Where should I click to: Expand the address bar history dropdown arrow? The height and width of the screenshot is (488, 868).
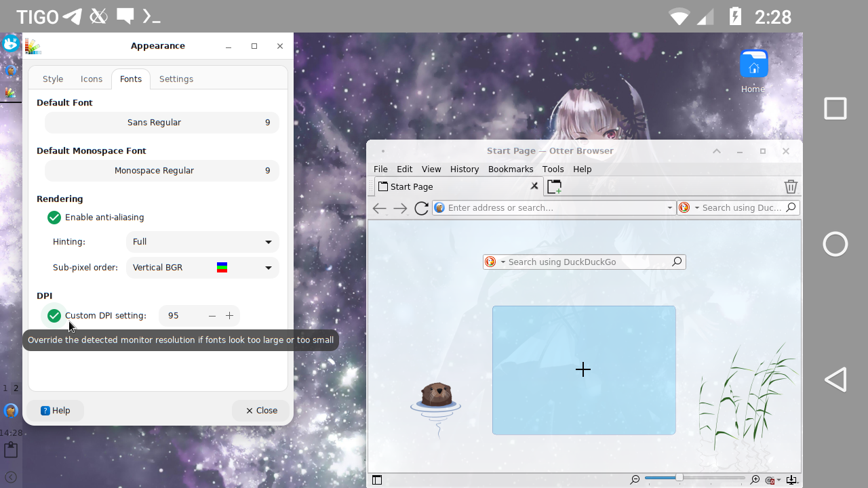(x=670, y=208)
